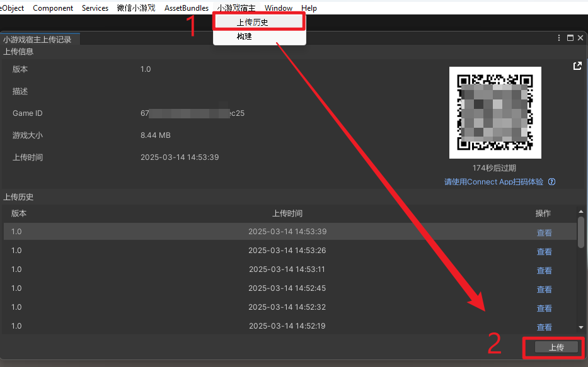Click the scrollbar up arrow in history list

tap(581, 213)
